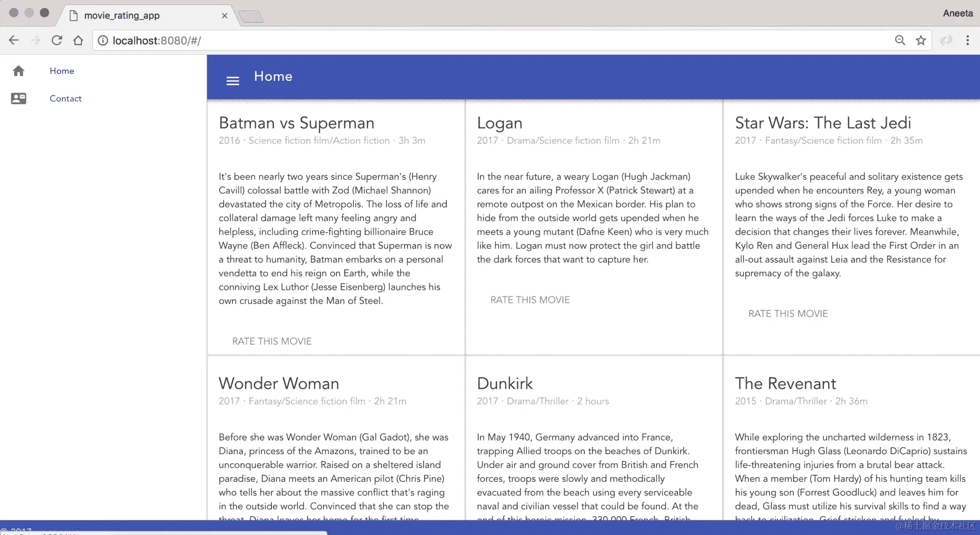Go back with browser back arrow
980x535 pixels.
point(14,40)
